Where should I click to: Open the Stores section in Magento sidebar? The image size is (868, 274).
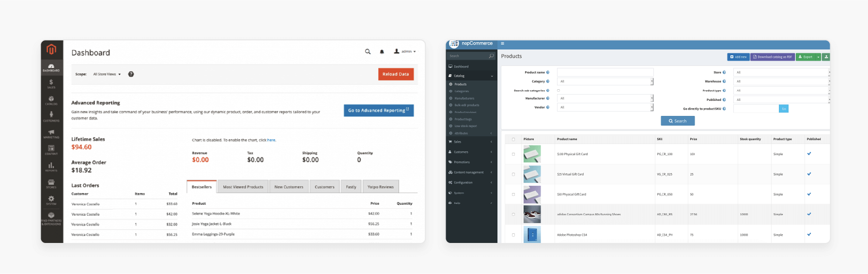(51, 184)
